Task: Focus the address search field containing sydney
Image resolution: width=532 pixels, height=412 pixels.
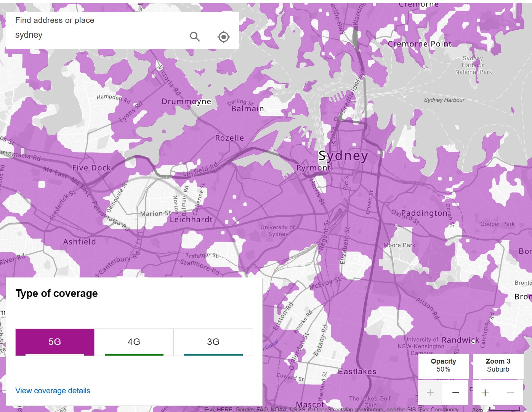Action: (x=99, y=35)
